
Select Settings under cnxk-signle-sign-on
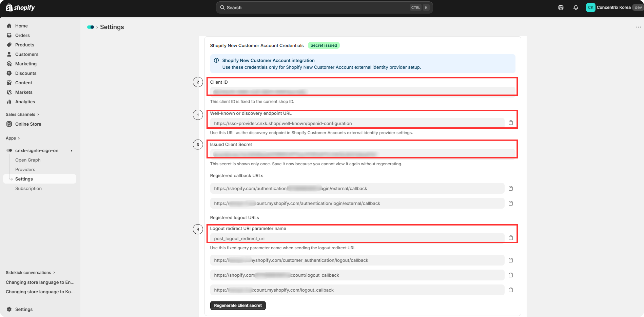tap(24, 179)
